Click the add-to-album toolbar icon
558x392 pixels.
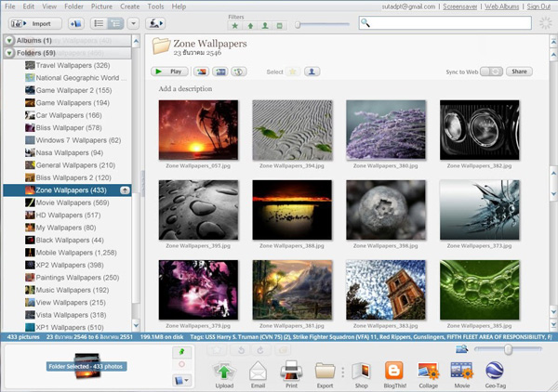[76, 23]
